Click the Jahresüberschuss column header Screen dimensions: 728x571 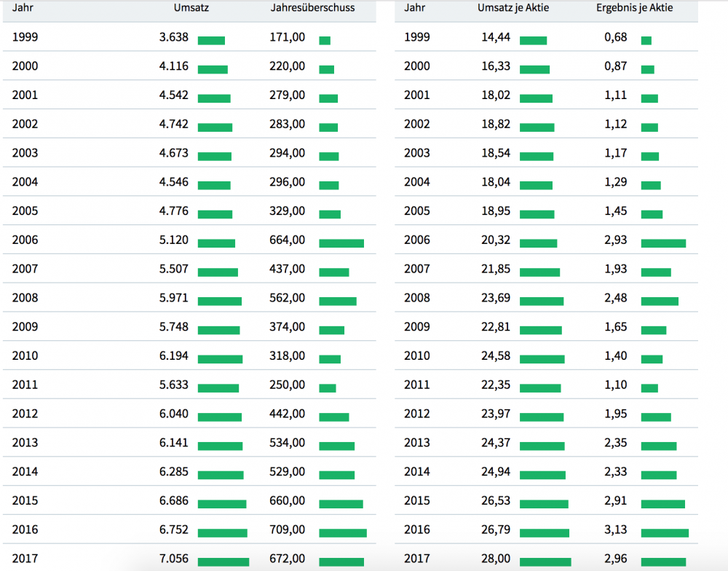[x=312, y=7]
